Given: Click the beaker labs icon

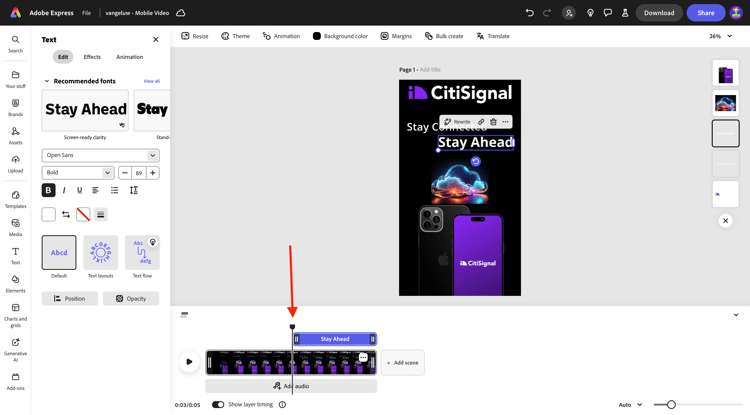Looking at the screenshot, I should tap(625, 13).
